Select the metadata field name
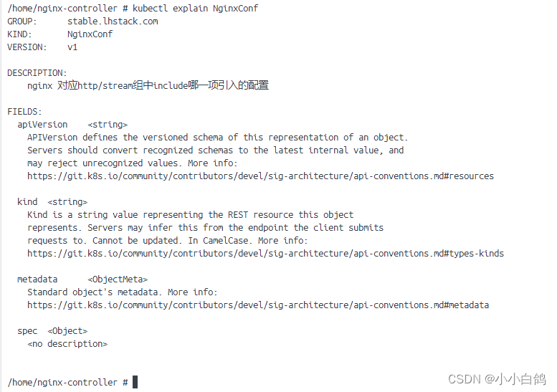Screen dimensions: 557x392 pos(37,279)
